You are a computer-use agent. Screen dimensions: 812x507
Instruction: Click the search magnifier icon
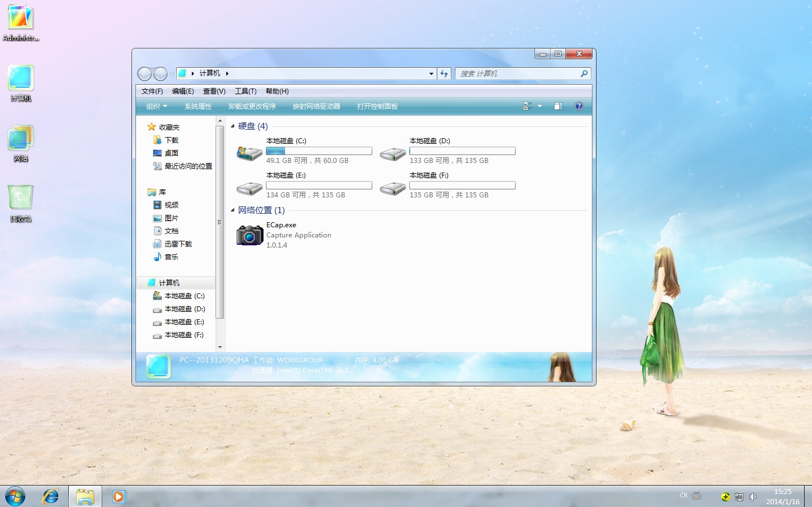pyautogui.click(x=584, y=73)
